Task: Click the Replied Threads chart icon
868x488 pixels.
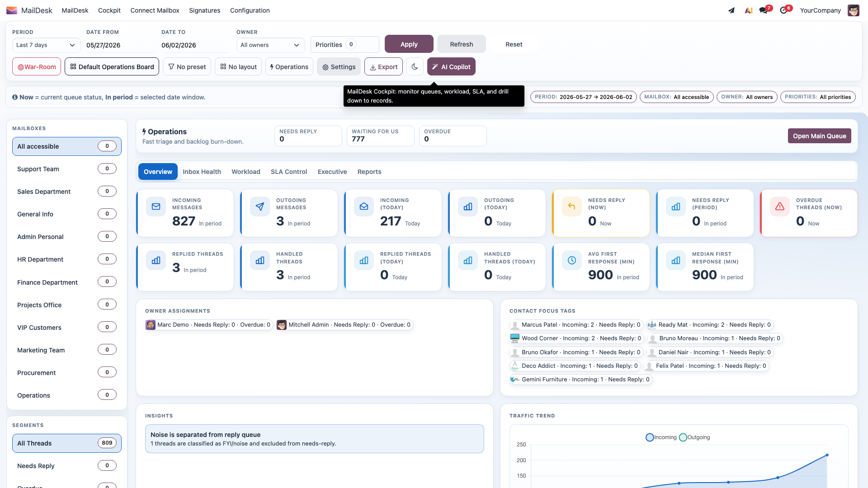Action: 156,260
